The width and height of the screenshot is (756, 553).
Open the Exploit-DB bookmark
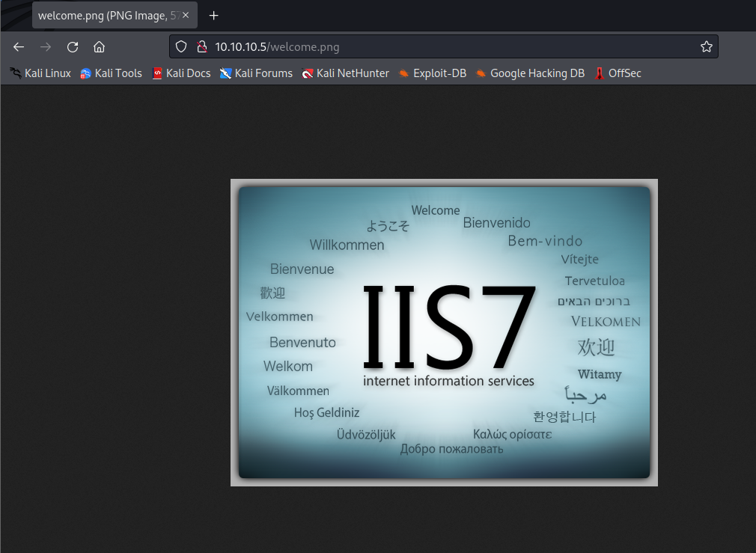433,73
